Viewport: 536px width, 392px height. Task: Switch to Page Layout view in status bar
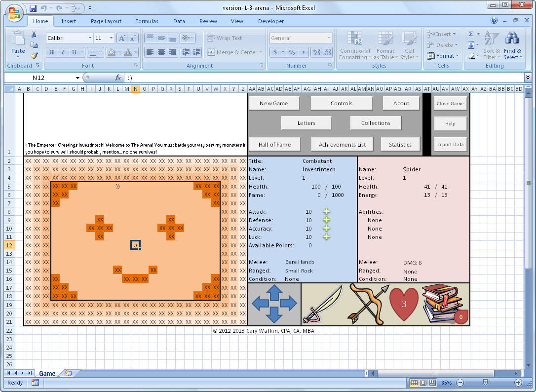(423, 383)
